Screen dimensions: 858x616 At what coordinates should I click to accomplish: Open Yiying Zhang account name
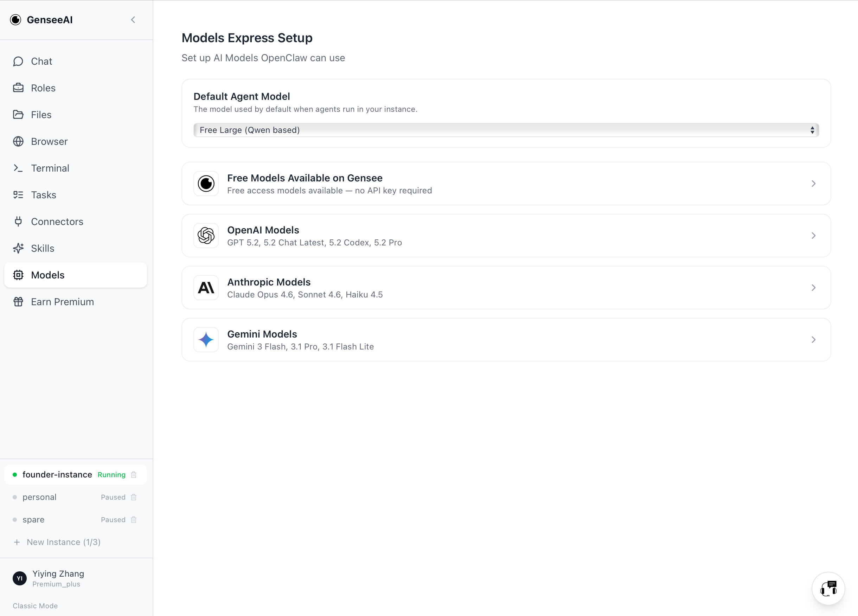pos(58,573)
